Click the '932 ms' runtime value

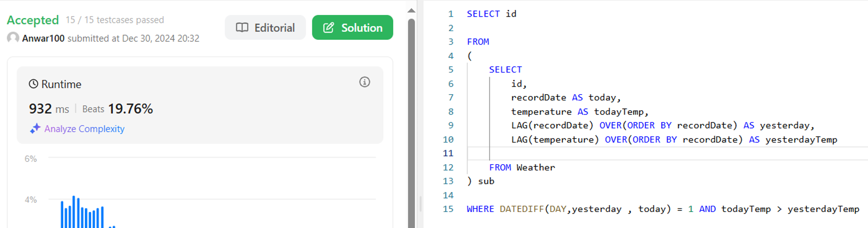(49, 109)
